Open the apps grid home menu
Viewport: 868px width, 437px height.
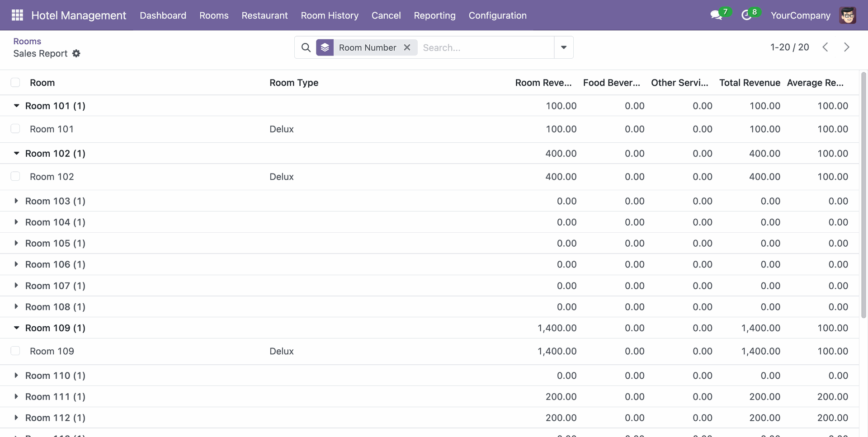17,15
